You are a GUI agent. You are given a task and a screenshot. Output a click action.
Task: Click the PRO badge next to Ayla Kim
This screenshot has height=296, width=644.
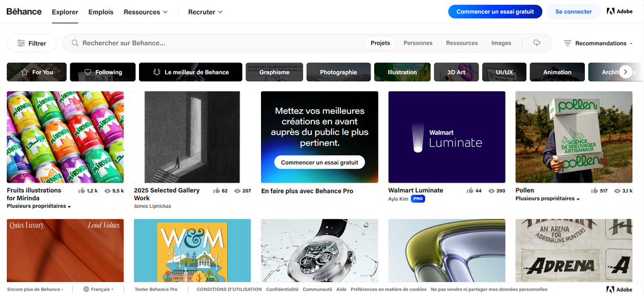[418, 199]
